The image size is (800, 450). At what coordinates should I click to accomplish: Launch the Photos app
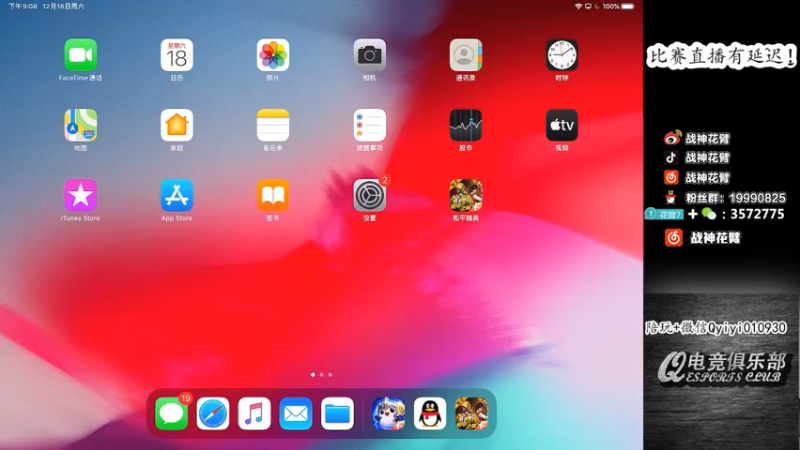(x=273, y=55)
